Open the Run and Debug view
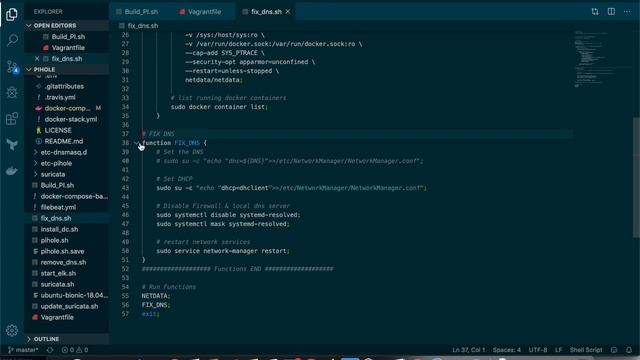The image size is (640, 360). [x=12, y=93]
